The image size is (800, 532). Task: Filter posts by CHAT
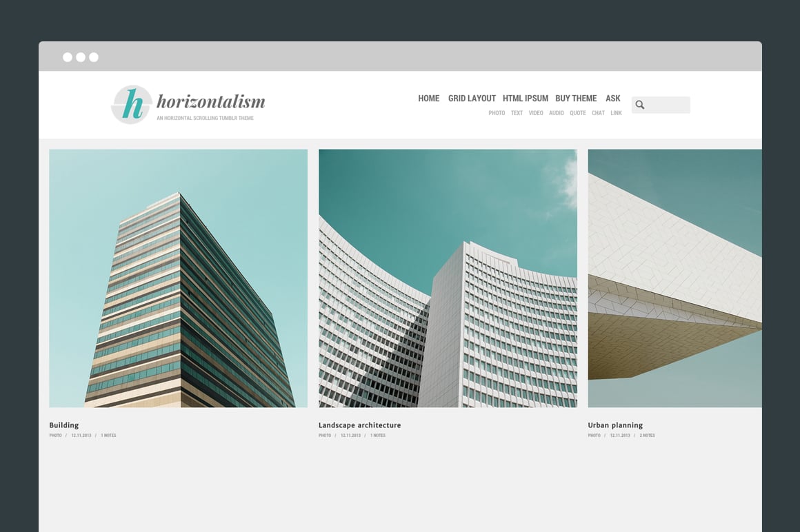pos(598,113)
